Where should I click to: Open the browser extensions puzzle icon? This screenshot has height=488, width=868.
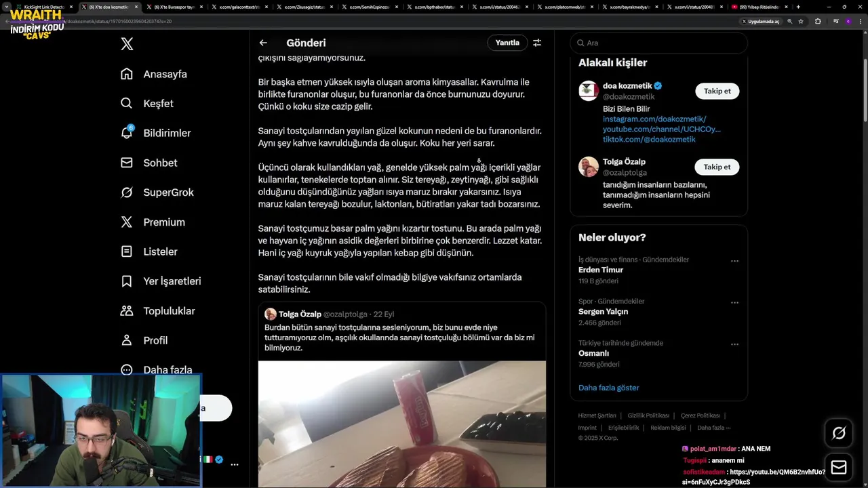(x=818, y=21)
